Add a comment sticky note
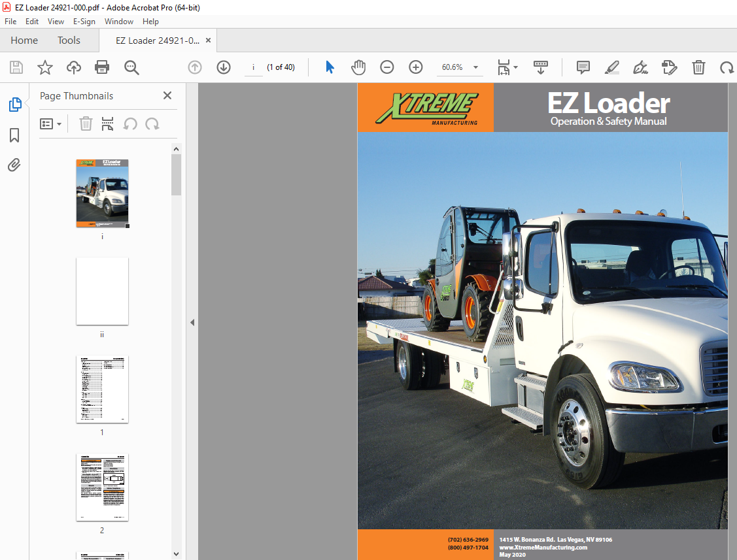737x560 pixels. (583, 67)
